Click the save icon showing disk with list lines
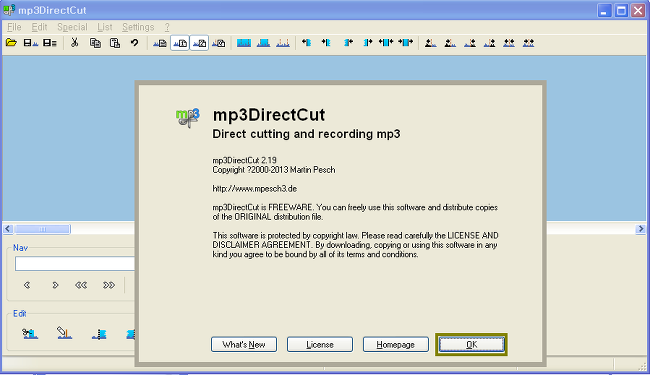 pyautogui.click(x=50, y=43)
